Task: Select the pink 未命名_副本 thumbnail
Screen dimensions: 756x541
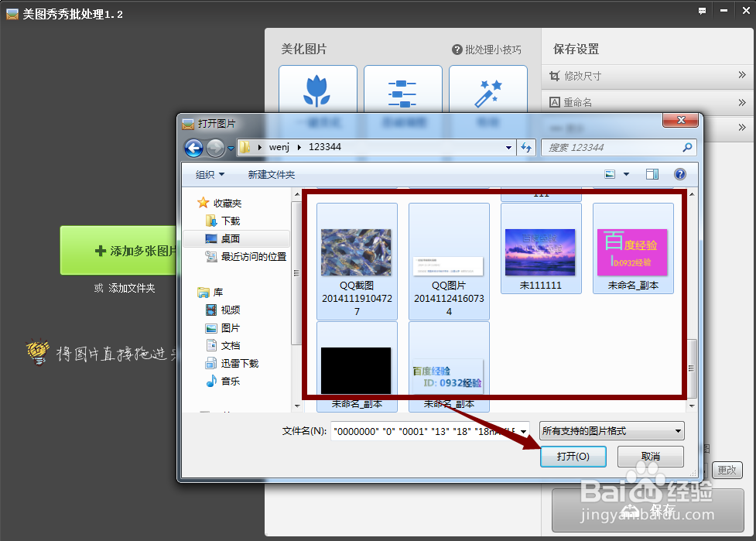Action: (x=633, y=248)
